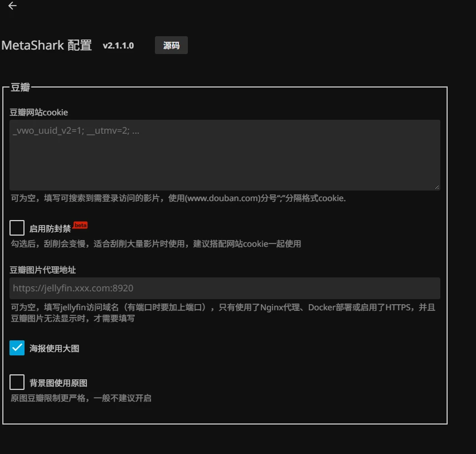
Task: Click the cookie text area resize handle
Action: coord(437,187)
